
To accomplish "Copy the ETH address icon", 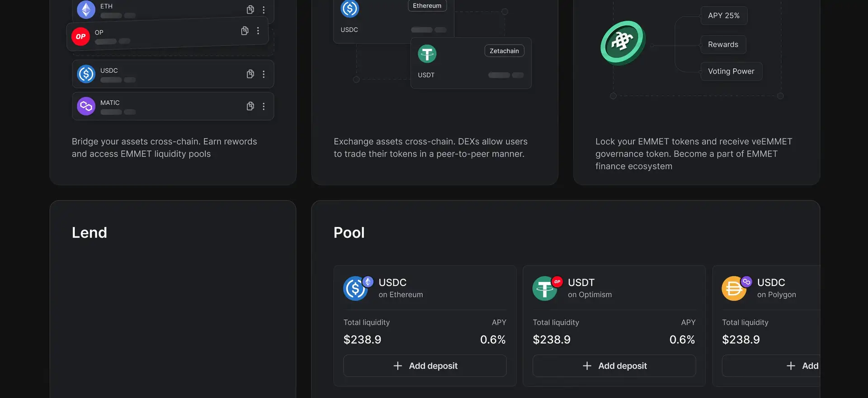I will click(x=250, y=9).
